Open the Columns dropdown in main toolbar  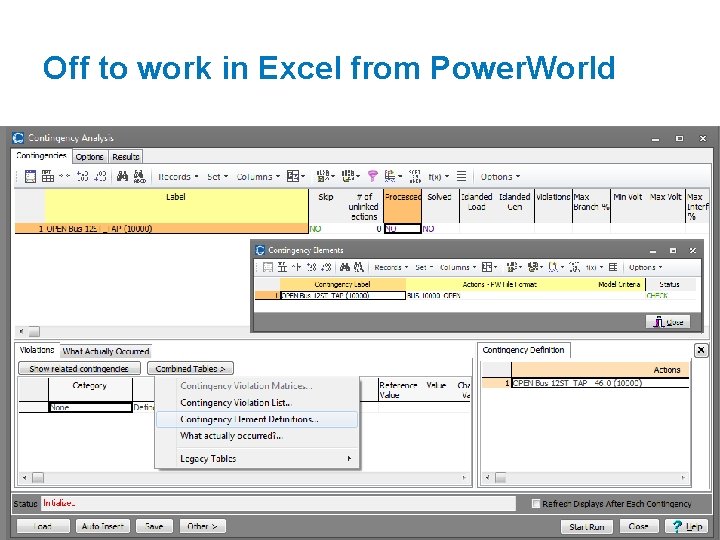point(258,177)
